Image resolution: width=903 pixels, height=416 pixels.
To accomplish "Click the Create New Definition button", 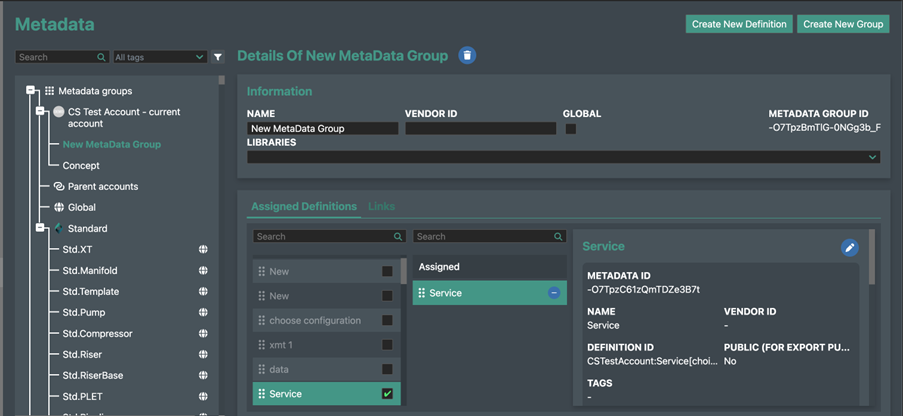I will point(739,24).
